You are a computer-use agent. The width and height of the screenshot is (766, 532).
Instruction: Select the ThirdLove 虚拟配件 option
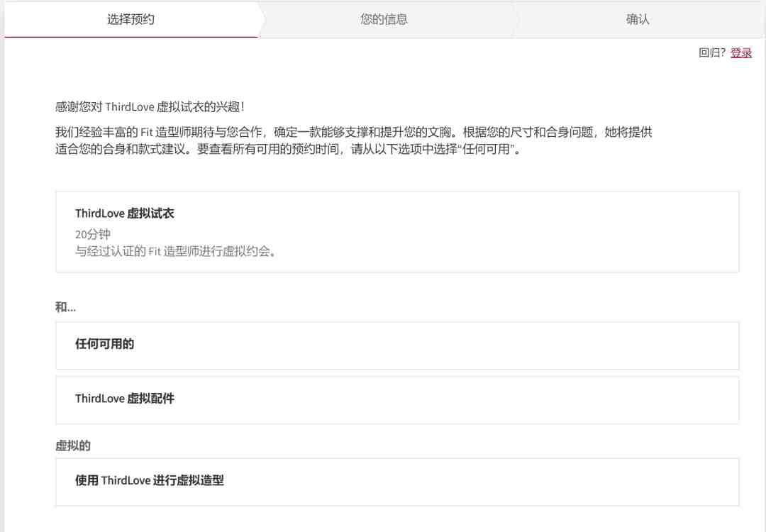397,400
